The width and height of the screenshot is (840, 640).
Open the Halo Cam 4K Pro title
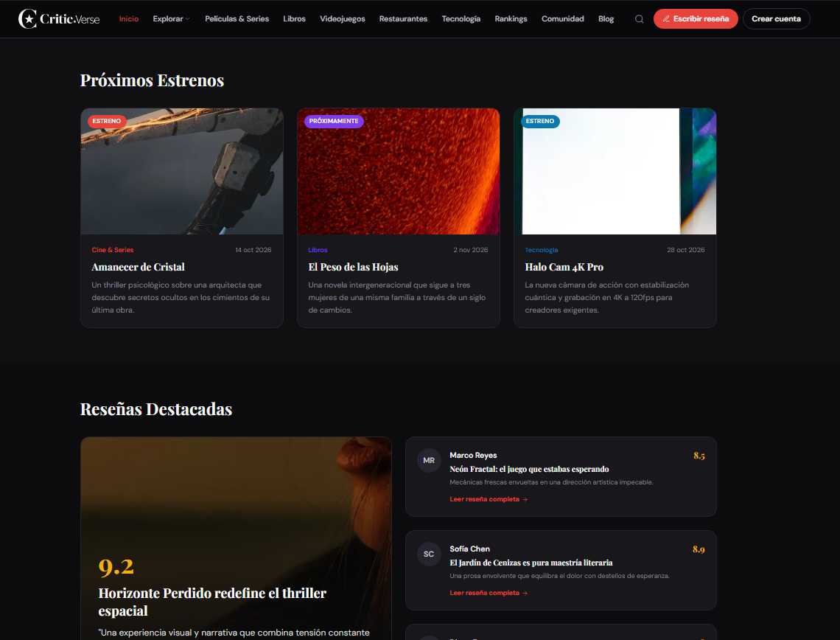(564, 267)
